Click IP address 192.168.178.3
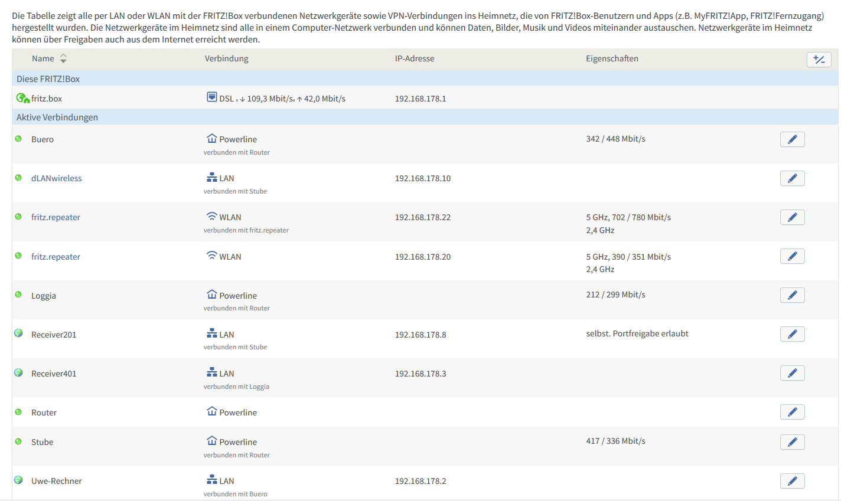Viewport: 841px width, 504px height. tap(420, 374)
